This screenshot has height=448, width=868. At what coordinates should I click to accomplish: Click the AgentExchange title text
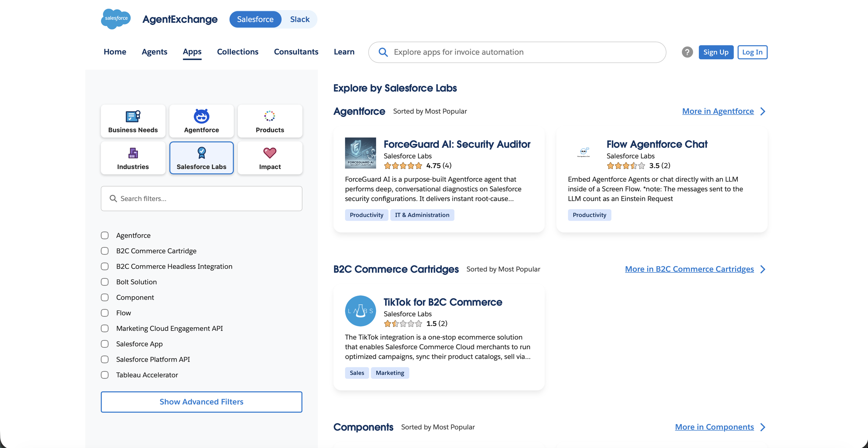pos(180,19)
